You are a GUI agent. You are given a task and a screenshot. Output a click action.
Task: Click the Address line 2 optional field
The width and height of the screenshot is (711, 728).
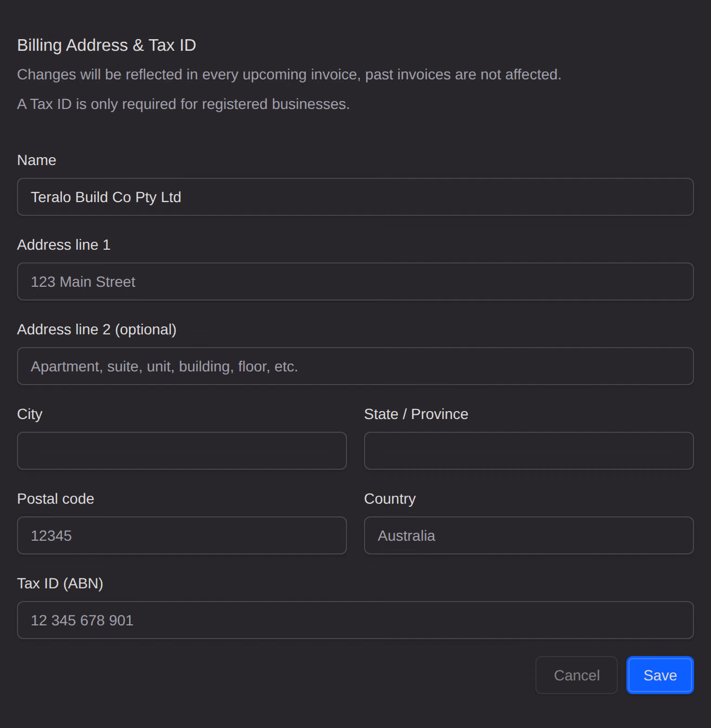pos(355,366)
